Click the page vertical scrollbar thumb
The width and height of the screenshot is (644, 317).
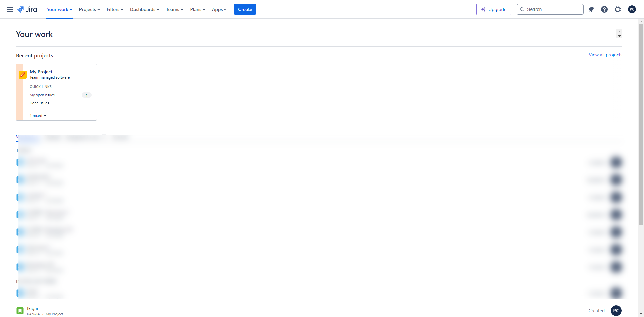[x=641, y=124]
